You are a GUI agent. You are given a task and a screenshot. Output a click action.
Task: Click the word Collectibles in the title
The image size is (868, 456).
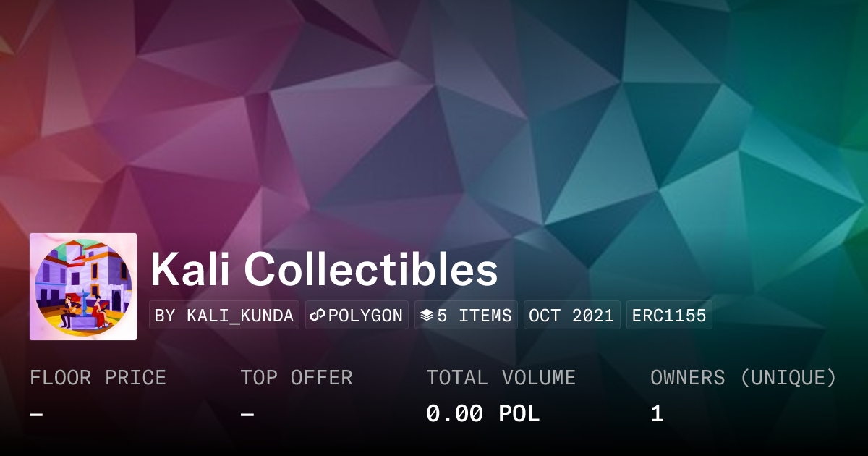(370, 271)
